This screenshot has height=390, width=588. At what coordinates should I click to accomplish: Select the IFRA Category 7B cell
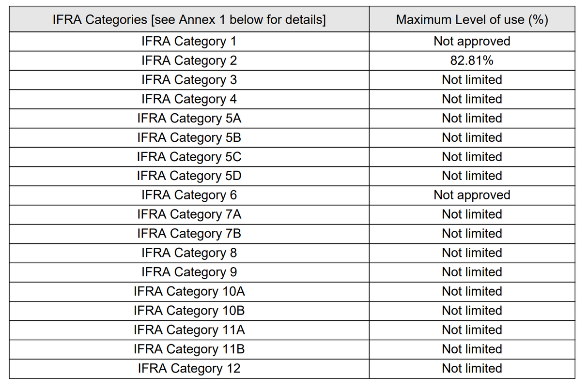click(x=189, y=234)
